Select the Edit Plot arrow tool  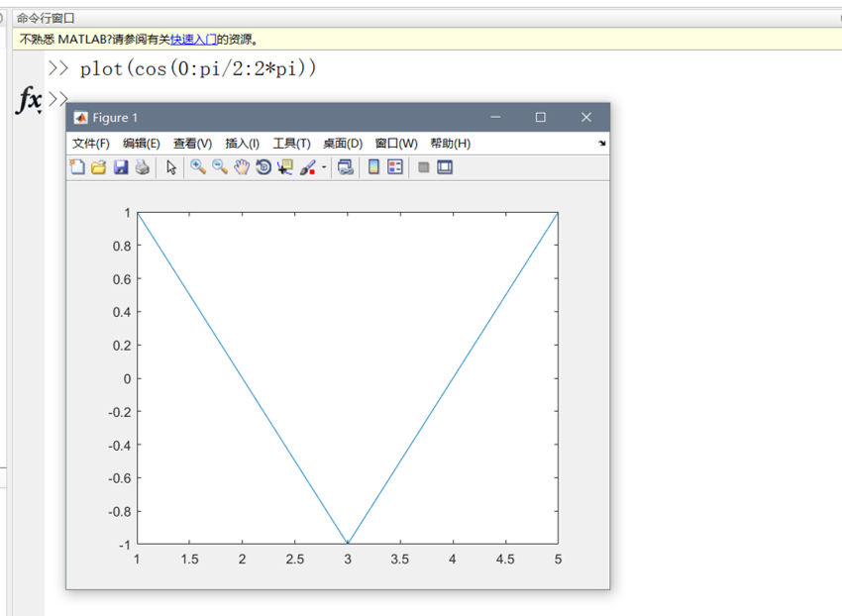(x=171, y=167)
